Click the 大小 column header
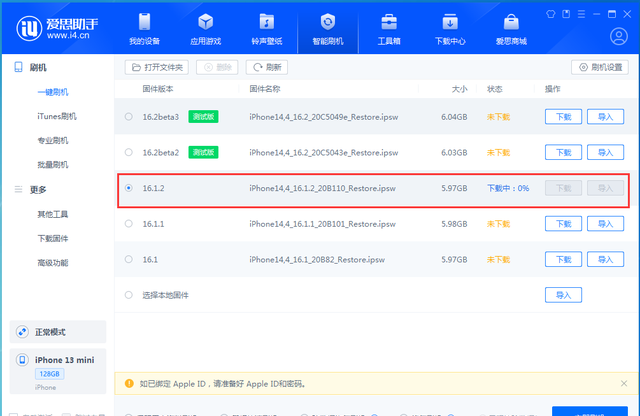The height and width of the screenshot is (416, 640). (x=460, y=89)
